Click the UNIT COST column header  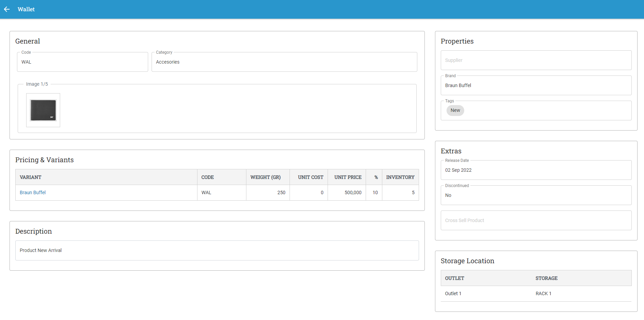click(309, 177)
